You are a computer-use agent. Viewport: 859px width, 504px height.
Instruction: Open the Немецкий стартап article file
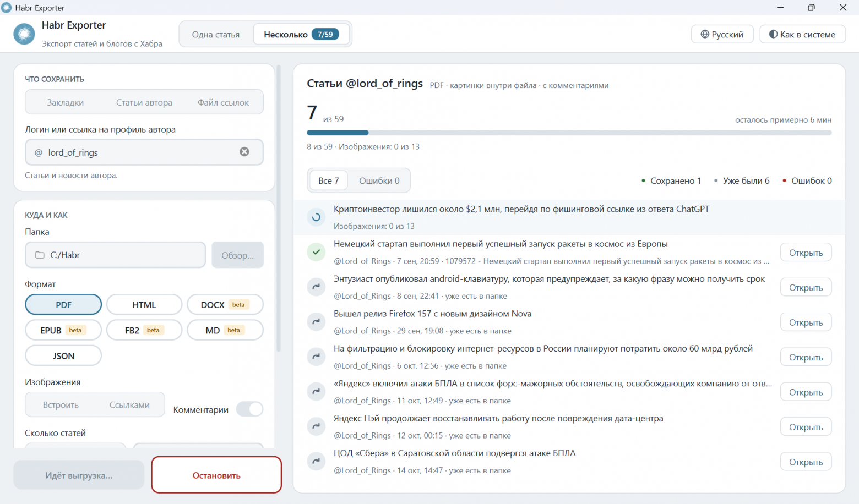coord(806,253)
